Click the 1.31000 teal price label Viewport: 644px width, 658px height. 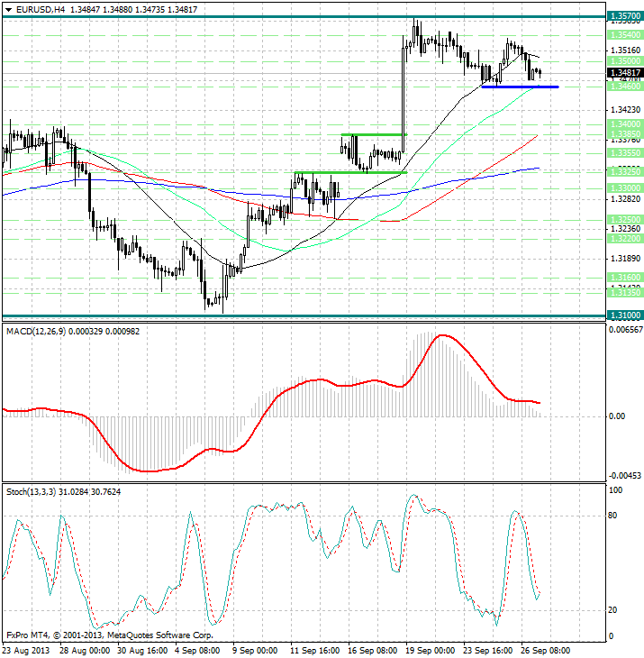[625, 315]
